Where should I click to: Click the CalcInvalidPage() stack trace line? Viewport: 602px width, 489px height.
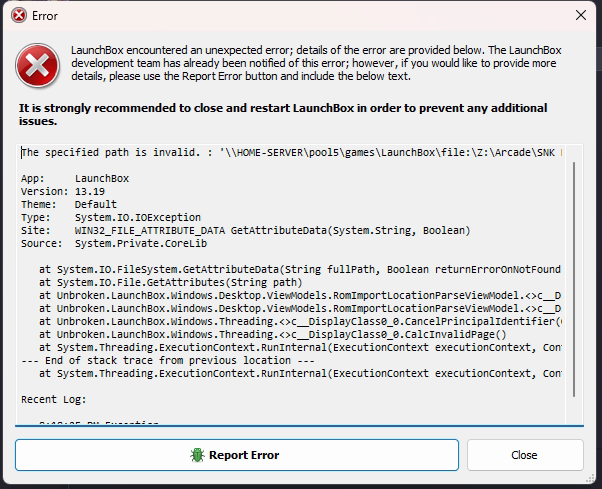pyautogui.click(x=273, y=335)
